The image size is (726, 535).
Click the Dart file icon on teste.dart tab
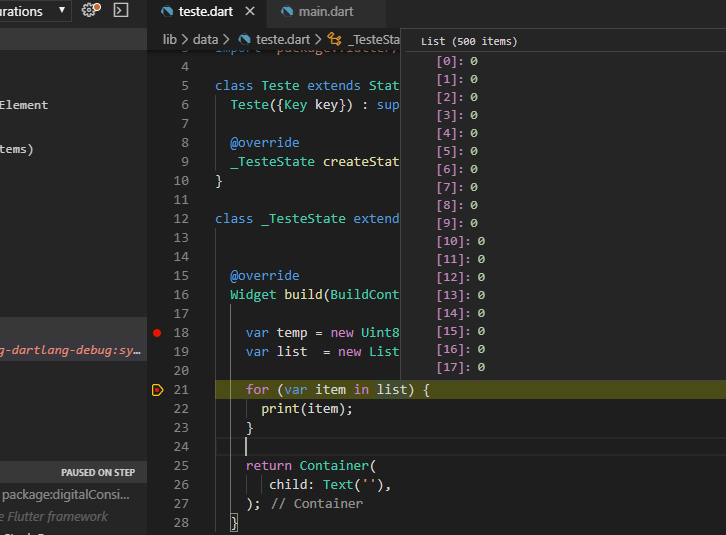(x=167, y=12)
